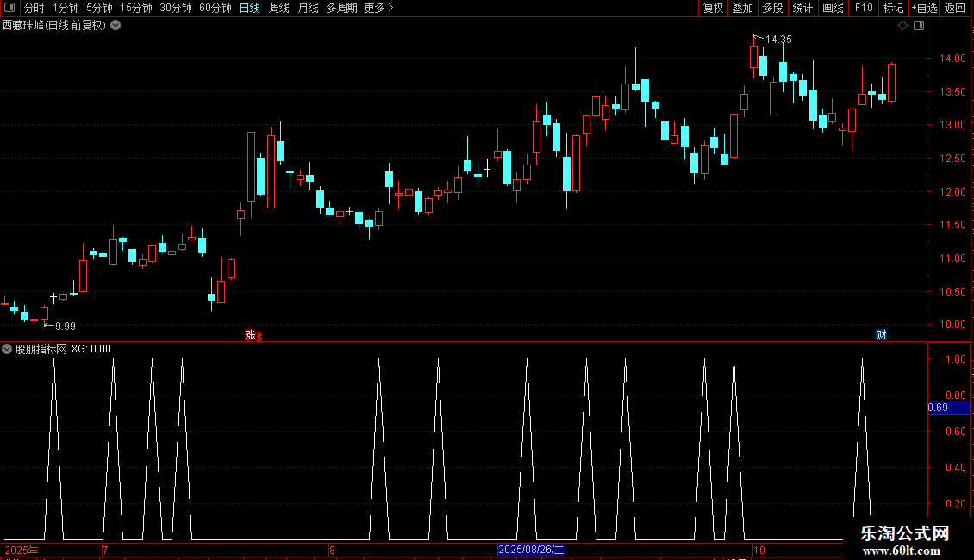Click the 西藏珠峰(日线.前复权) title text
974x560 pixels.
tap(54, 26)
